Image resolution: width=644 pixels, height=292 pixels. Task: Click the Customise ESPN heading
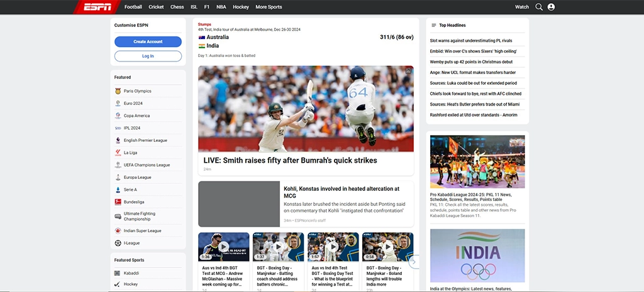click(131, 25)
